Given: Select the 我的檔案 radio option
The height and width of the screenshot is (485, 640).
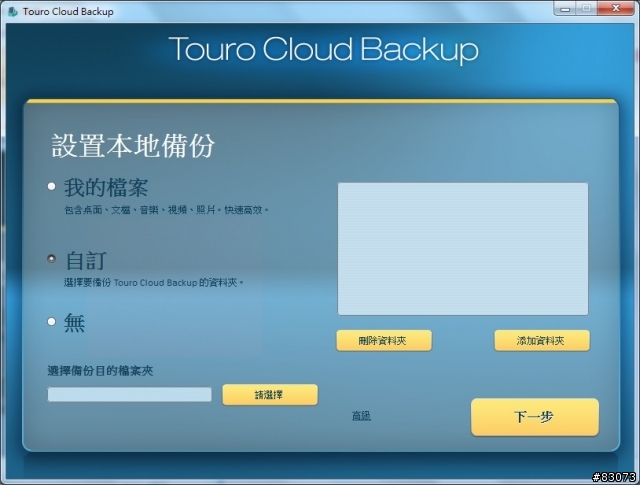Looking at the screenshot, I should tap(51, 187).
